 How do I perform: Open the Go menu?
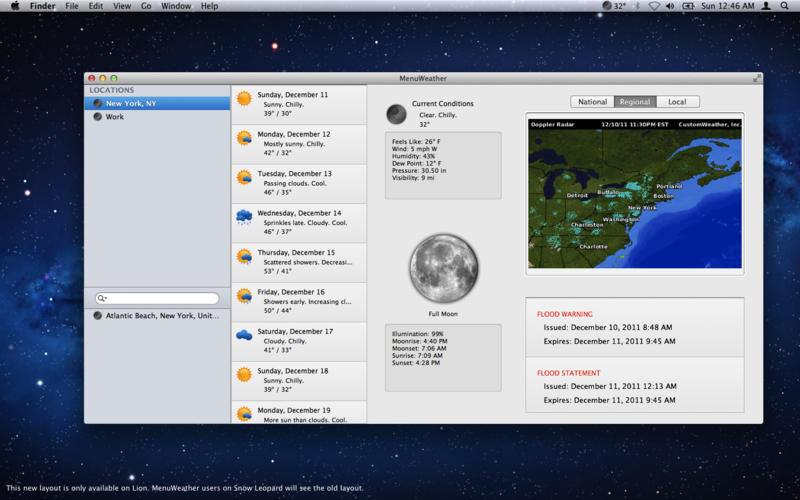(x=146, y=6)
